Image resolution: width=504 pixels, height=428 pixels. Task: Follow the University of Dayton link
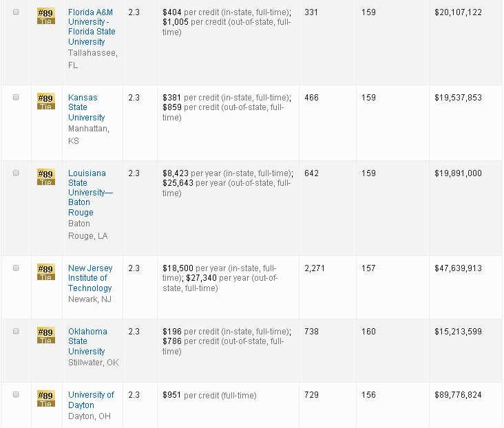click(91, 400)
